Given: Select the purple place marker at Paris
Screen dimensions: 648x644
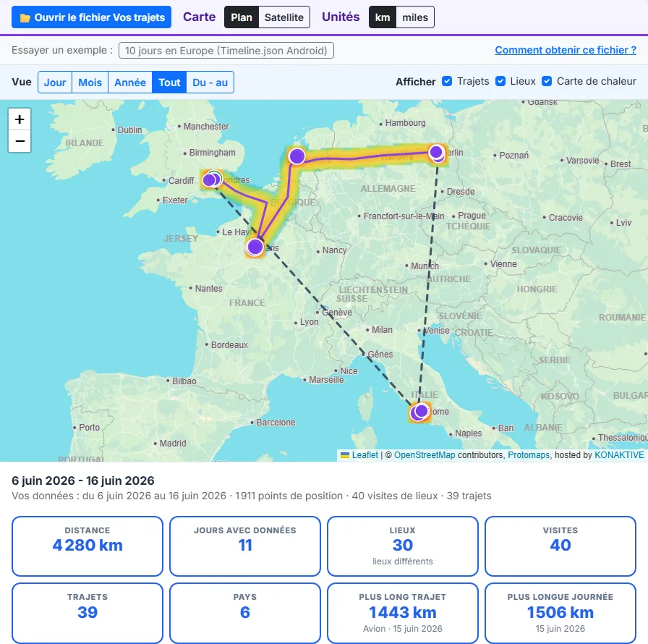Looking at the screenshot, I should click(255, 247).
